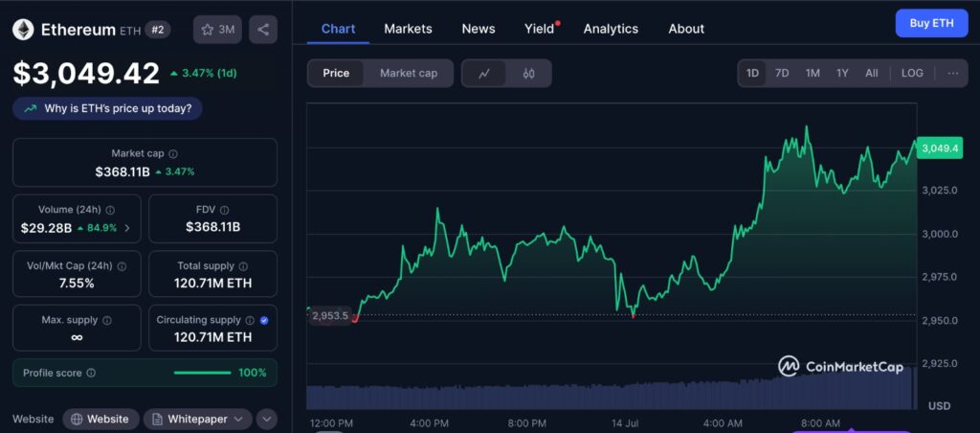
Task: Select the 1Y time range
Action: (842, 73)
